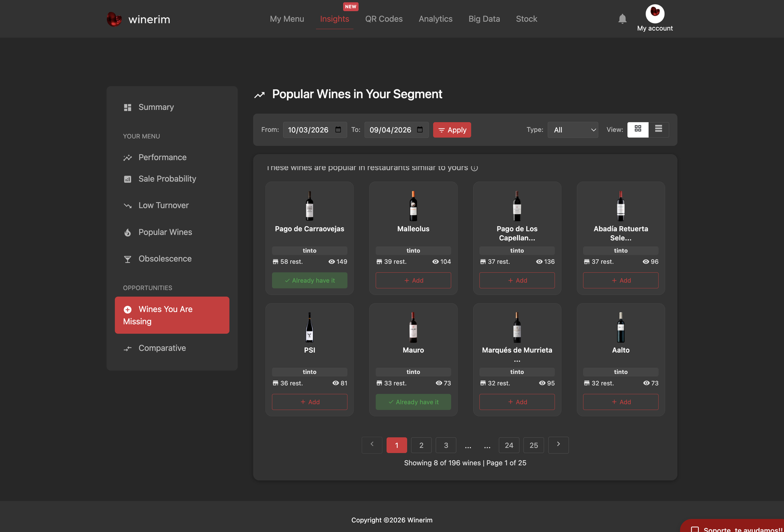Open the QR Codes tab
Image resolution: width=784 pixels, height=532 pixels.
pos(384,19)
